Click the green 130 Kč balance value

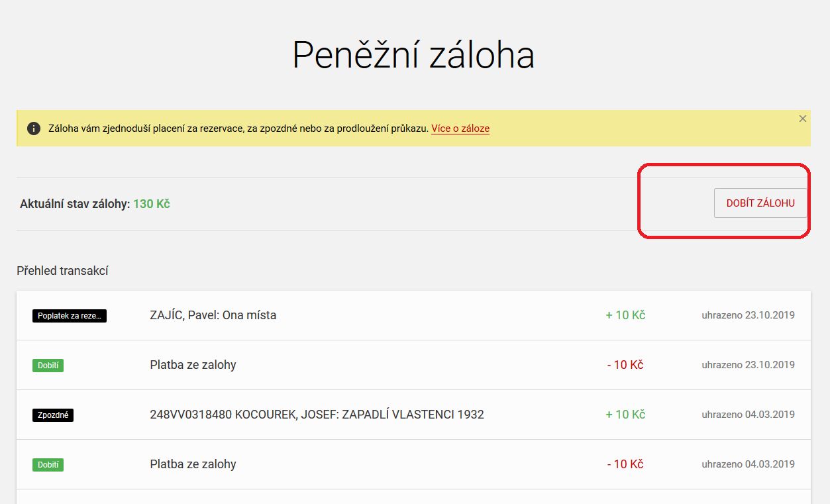[152, 204]
